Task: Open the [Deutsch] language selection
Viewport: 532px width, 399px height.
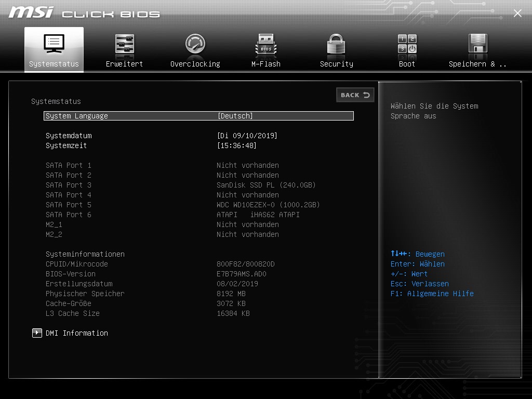Action: [x=235, y=116]
